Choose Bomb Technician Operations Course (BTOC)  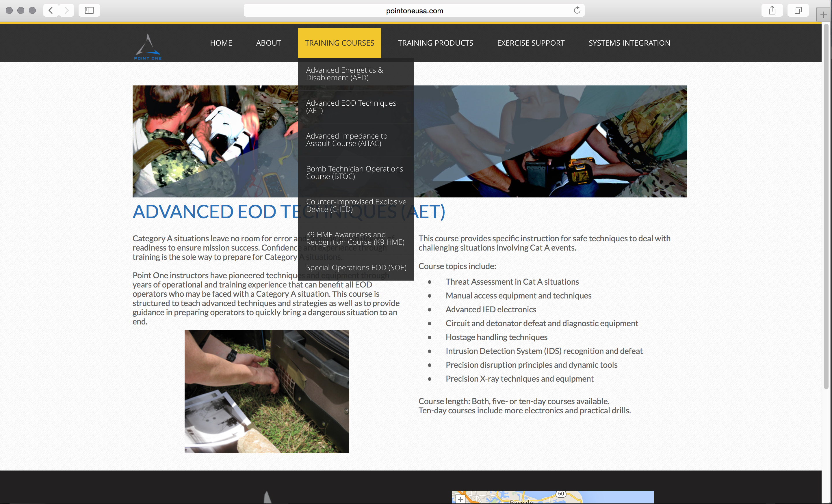coord(354,172)
